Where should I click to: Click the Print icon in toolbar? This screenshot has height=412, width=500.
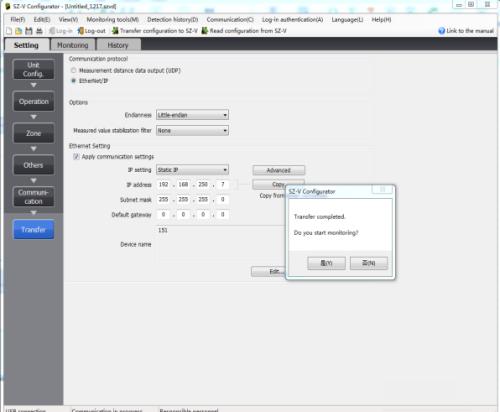click(x=39, y=31)
